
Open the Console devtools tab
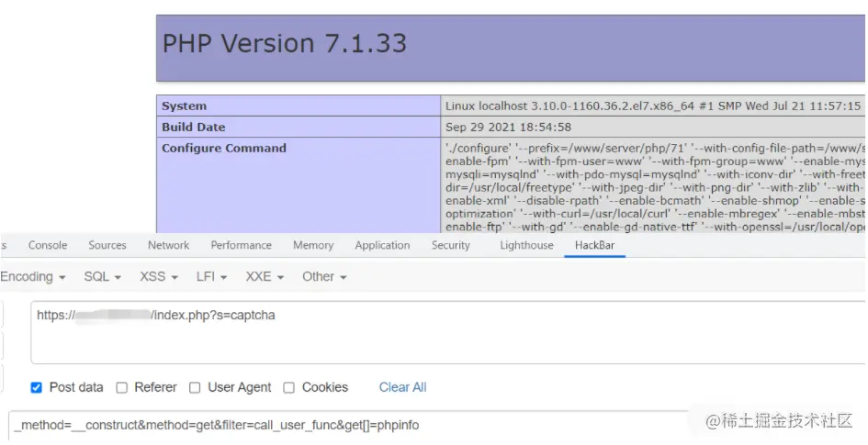click(x=48, y=246)
